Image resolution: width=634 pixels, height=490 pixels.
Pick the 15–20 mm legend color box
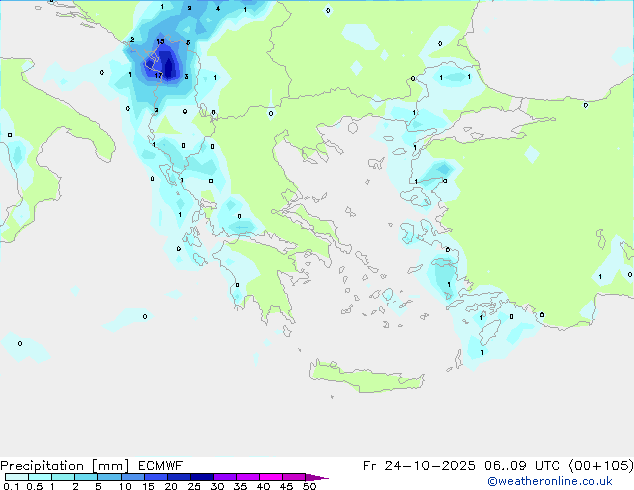click(x=155, y=477)
